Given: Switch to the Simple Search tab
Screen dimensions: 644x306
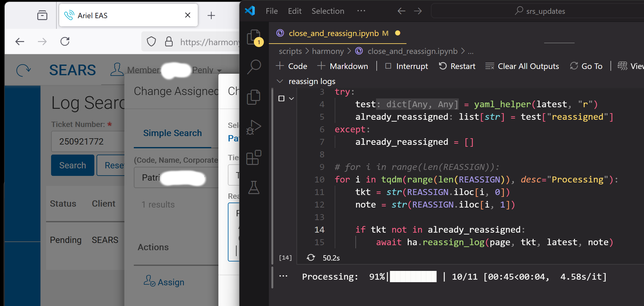Looking at the screenshot, I should point(172,133).
